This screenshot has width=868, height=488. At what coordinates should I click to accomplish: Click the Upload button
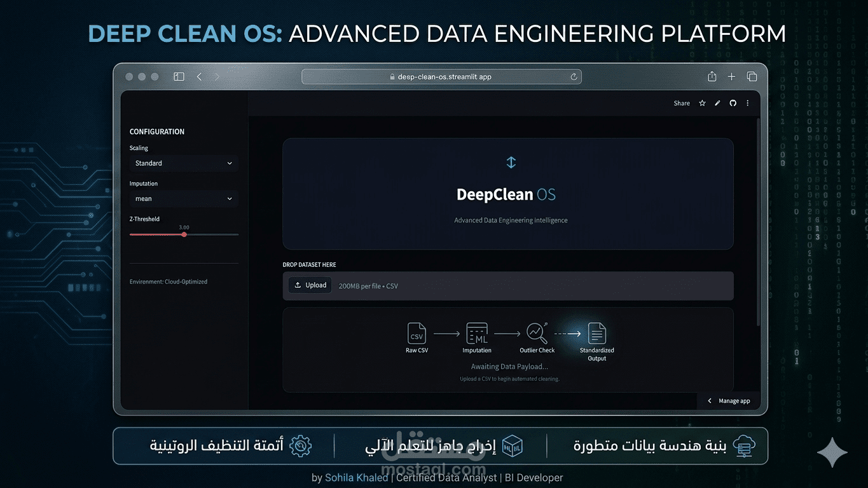[310, 285]
